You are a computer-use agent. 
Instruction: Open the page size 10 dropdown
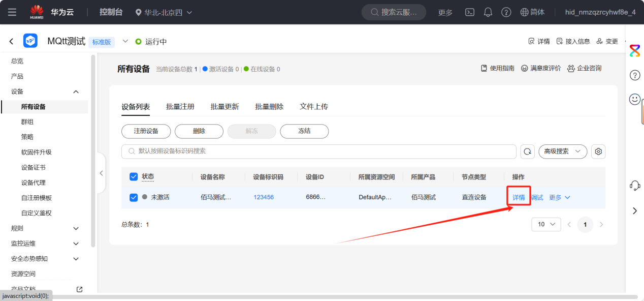point(546,224)
